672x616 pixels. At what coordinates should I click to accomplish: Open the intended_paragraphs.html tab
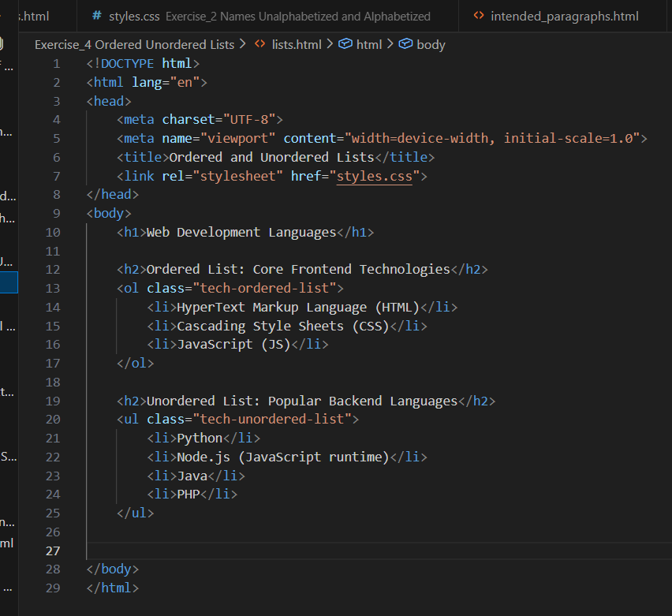click(x=564, y=16)
